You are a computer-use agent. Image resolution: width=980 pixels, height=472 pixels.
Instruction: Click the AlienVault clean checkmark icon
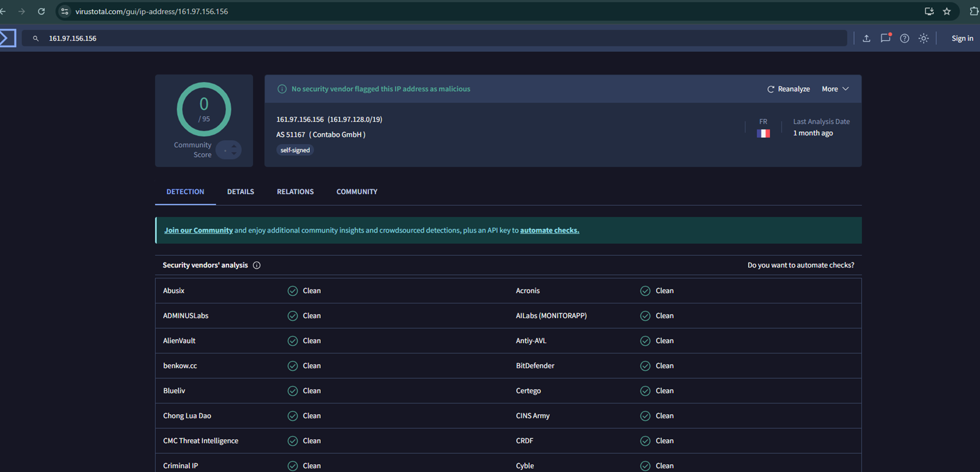293,341
